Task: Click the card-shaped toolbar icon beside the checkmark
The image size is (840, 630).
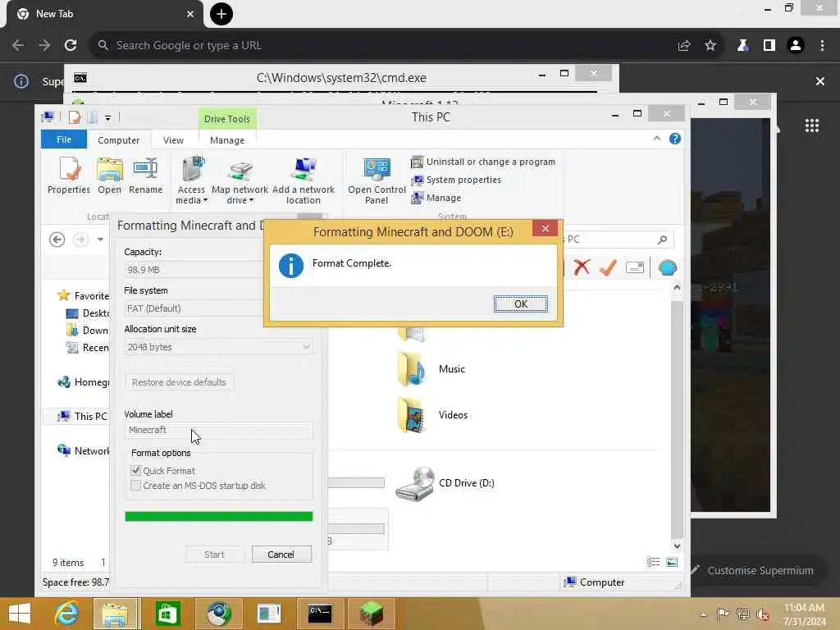Action: click(635, 267)
